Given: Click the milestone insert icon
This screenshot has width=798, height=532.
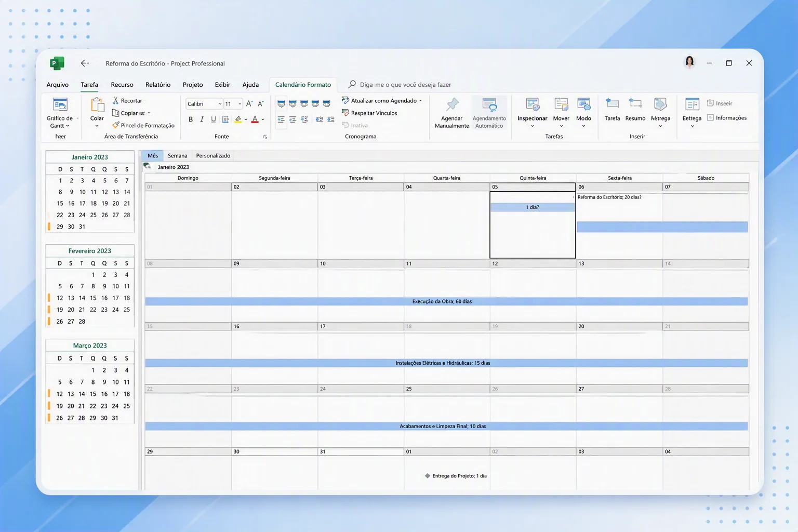Looking at the screenshot, I should [x=660, y=104].
